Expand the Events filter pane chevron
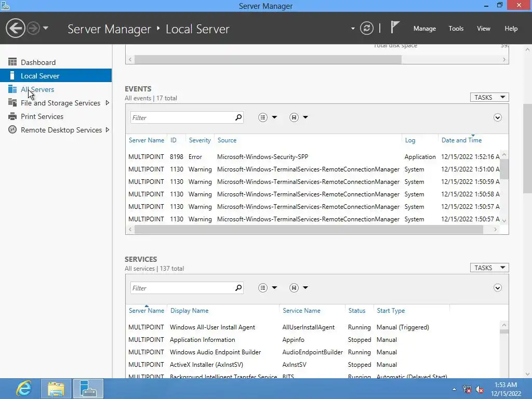The image size is (532, 399). [497, 118]
